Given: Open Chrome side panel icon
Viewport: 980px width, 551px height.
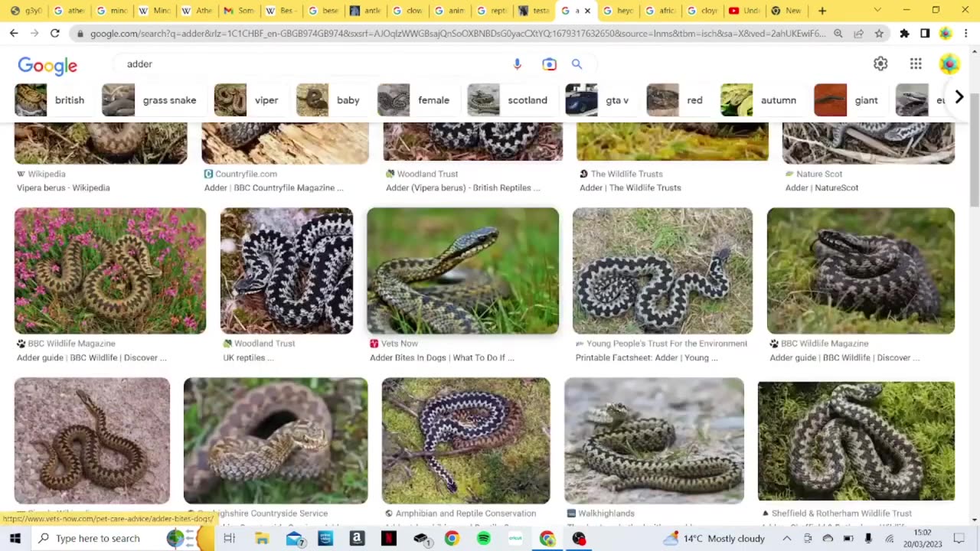Looking at the screenshot, I should click(925, 34).
